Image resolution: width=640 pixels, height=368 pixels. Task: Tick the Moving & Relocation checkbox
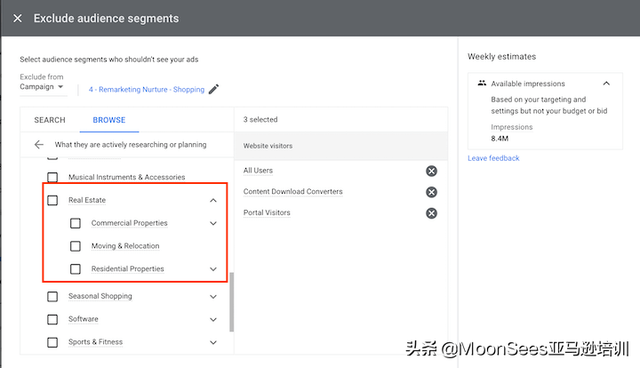tap(75, 246)
